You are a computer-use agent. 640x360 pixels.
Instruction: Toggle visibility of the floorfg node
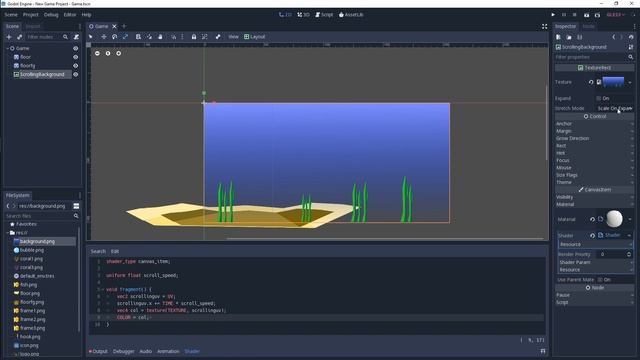(76, 66)
